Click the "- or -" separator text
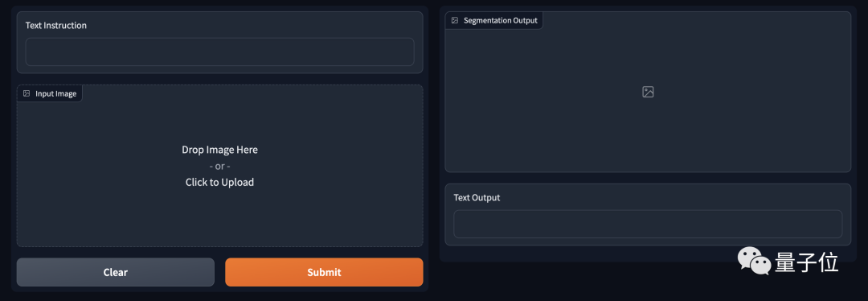The height and width of the screenshot is (301, 868). point(219,167)
